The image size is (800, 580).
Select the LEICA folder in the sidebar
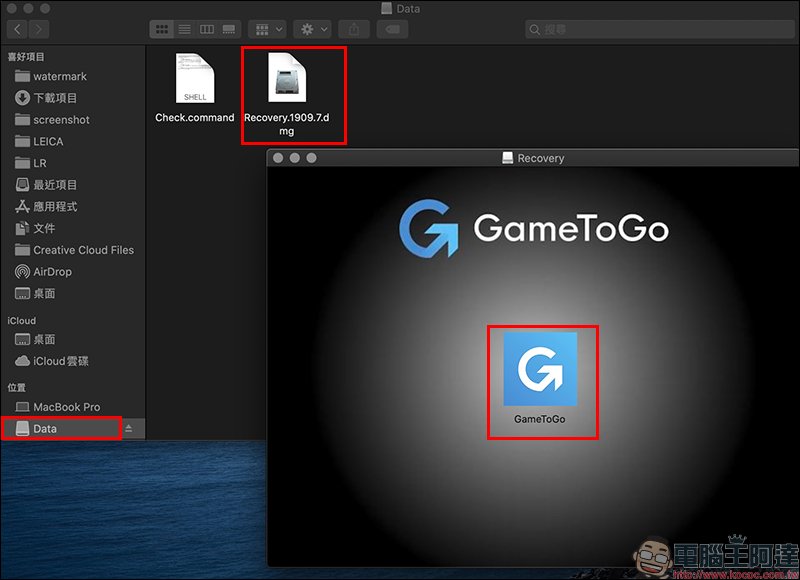point(47,142)
